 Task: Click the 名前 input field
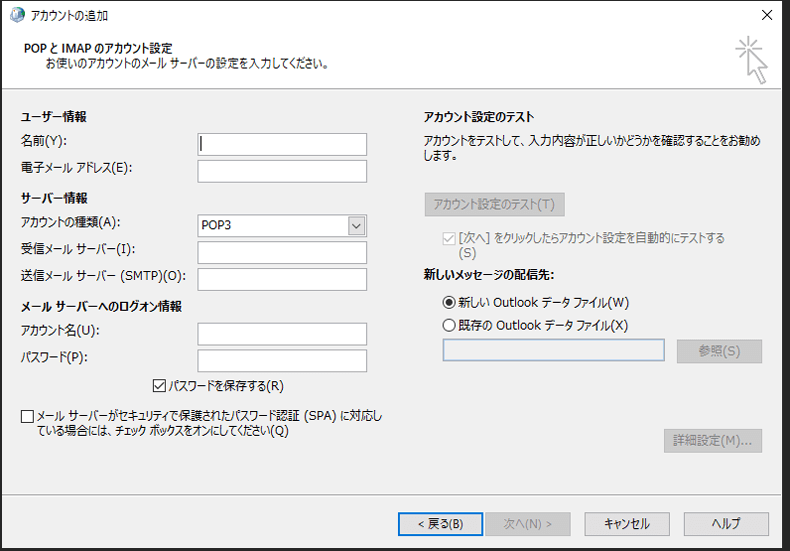[282, 144]
